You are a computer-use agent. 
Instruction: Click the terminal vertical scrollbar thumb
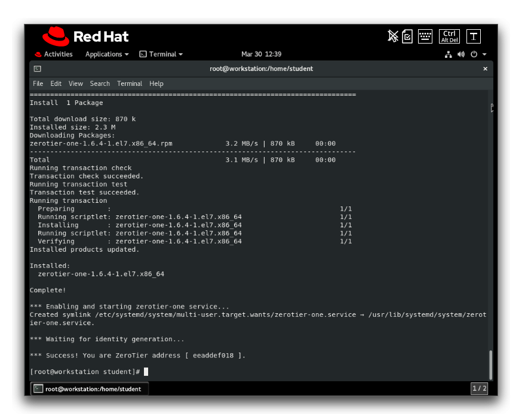coord(490,365)
